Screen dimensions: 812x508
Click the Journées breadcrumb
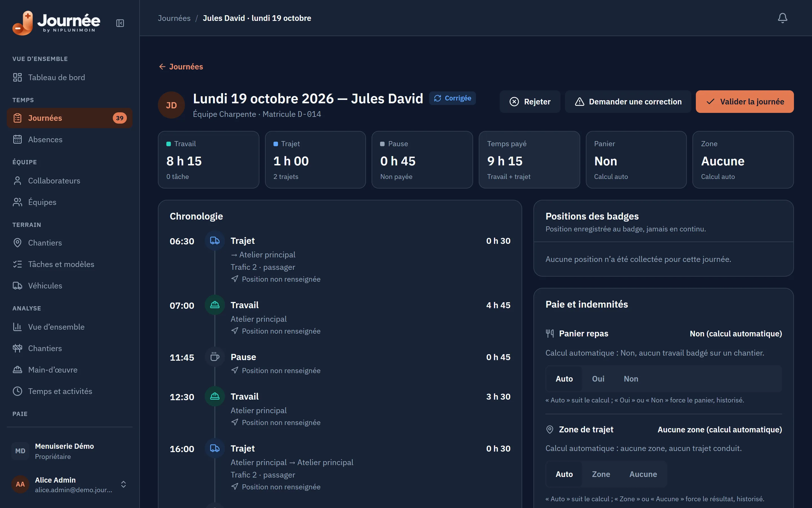[x=174, y=18]
